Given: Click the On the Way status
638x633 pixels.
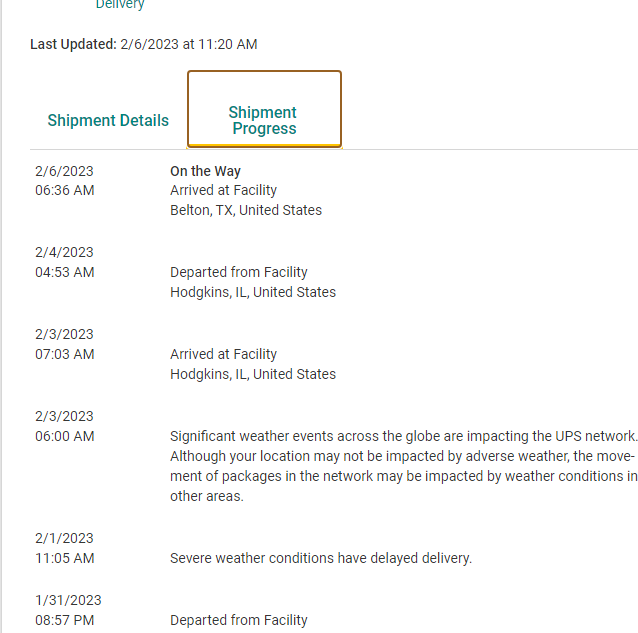Looking at the screenshot, I should (205, 171).
